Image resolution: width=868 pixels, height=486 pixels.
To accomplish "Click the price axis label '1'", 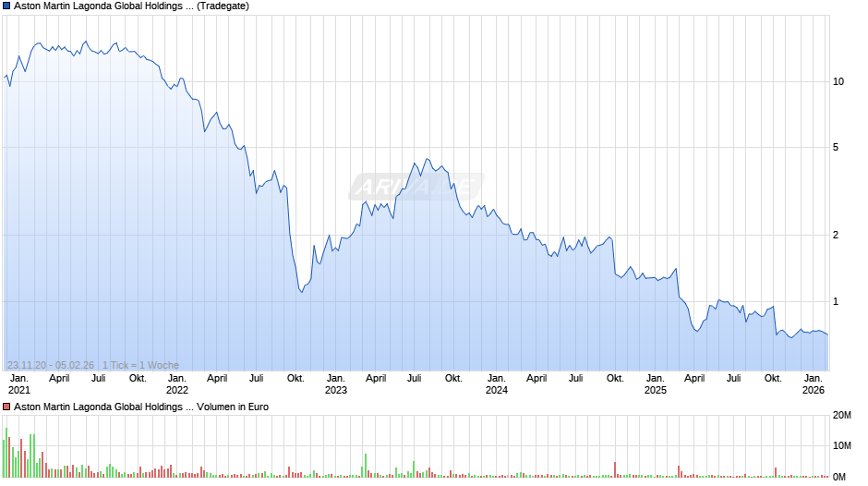I will pyautogui.click(x=836, y=301).
